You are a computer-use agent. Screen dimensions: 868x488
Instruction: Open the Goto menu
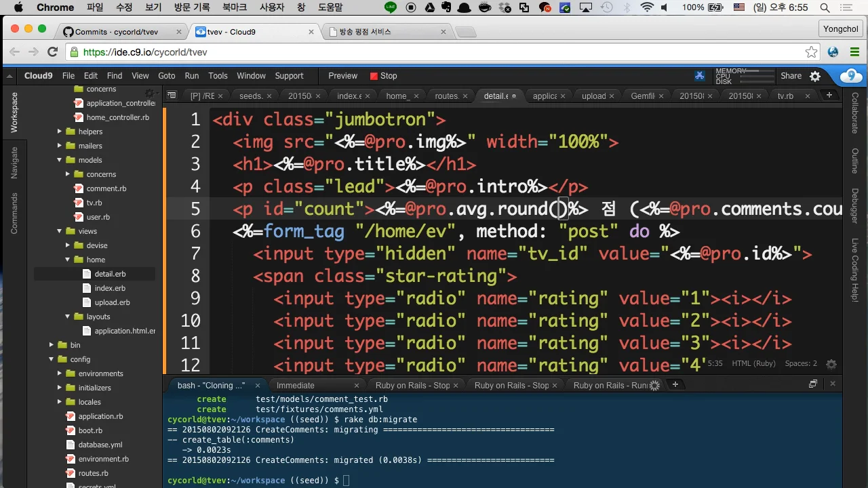pos(166,76)
